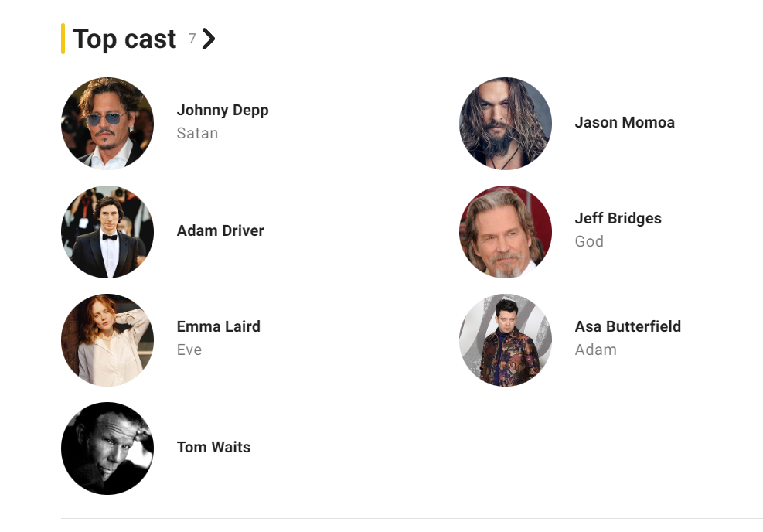Click the Satan character name
763x532 pixels.
point(197,133)
